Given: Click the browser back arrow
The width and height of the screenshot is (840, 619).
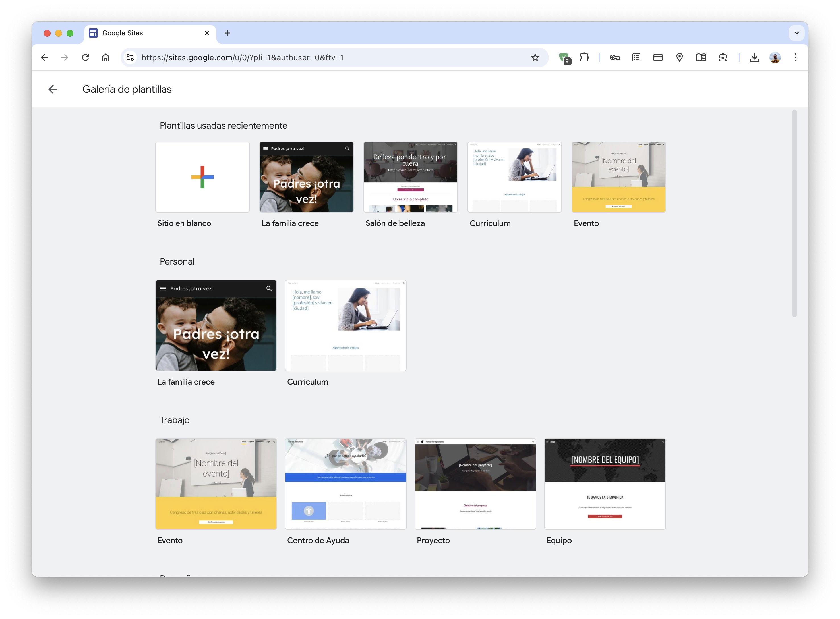Looking at the screenshot, I should (45, 57).
